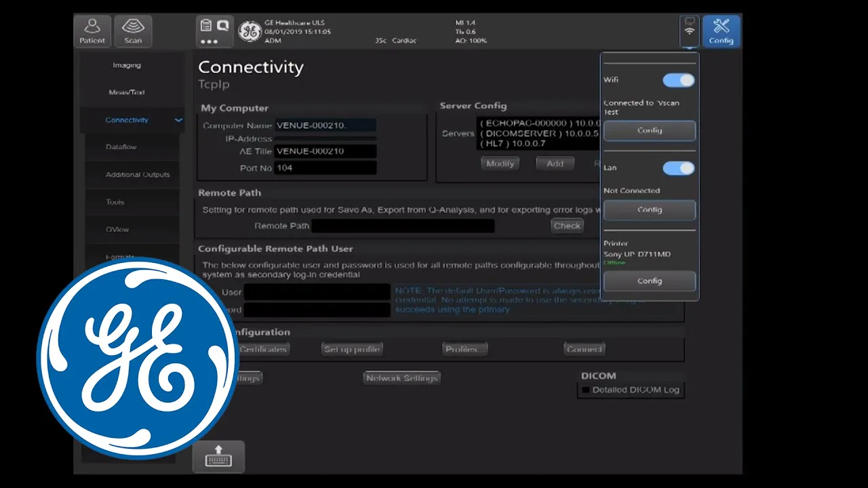Click the Sony UP D711MD printer name
Viewport: 868px width, 488px height.
click(637, 254)
